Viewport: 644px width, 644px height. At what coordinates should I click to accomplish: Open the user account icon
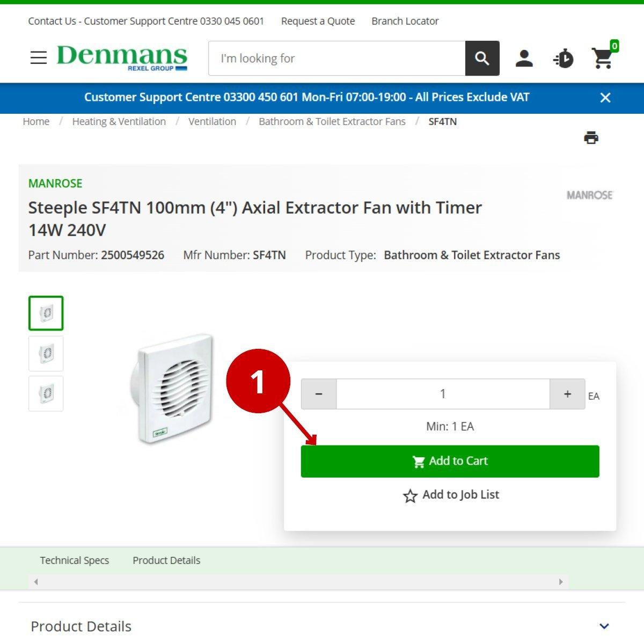[525, 58]
